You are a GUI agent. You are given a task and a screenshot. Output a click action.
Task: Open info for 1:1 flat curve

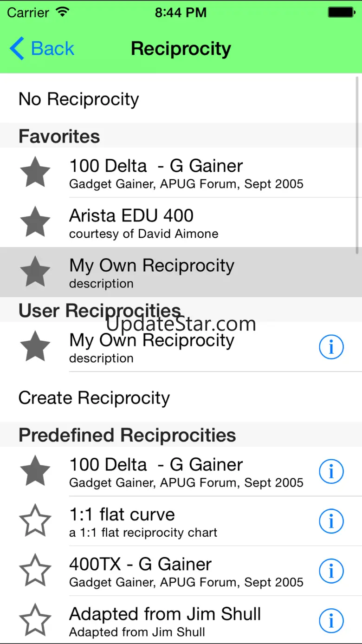(x=331, y=521)
